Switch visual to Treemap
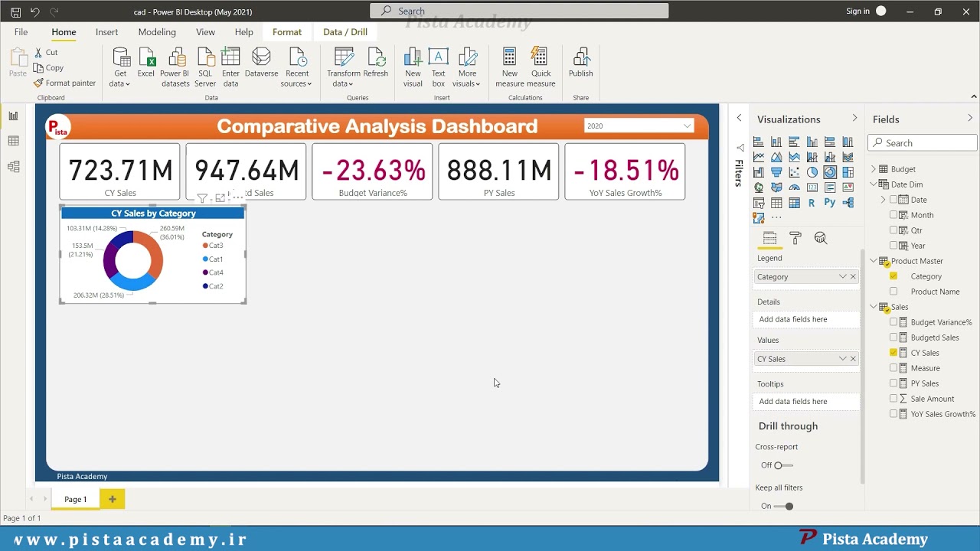 [x=848, y=172]
